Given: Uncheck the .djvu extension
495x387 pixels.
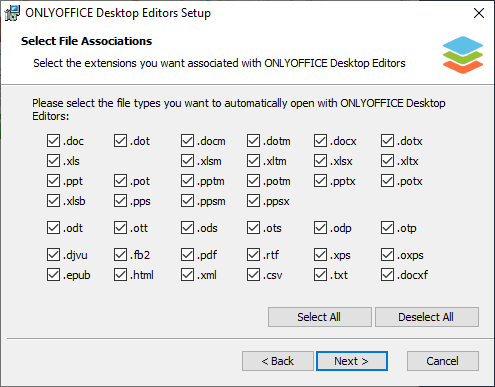Looking at the screenshot, I should (x=53, y=255).
